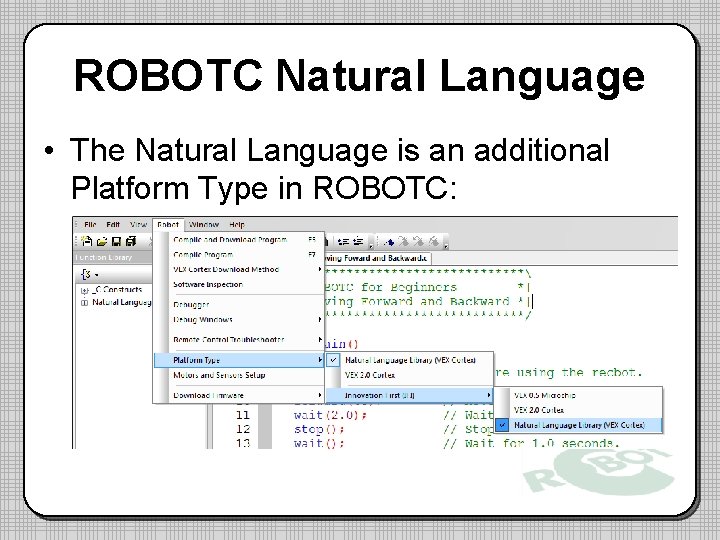Select the Platform Type menu entry
The height and width of the screenshot is (540, 720).
239,360
